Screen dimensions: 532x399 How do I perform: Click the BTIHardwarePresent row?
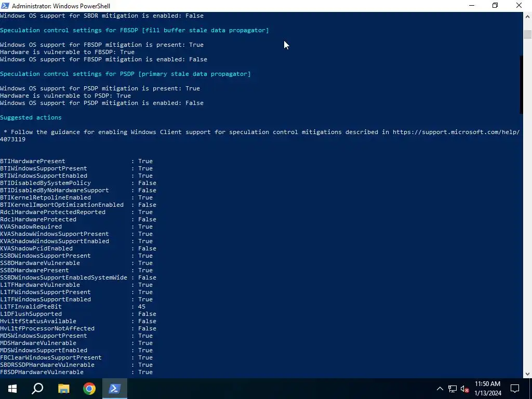point(76,161)
